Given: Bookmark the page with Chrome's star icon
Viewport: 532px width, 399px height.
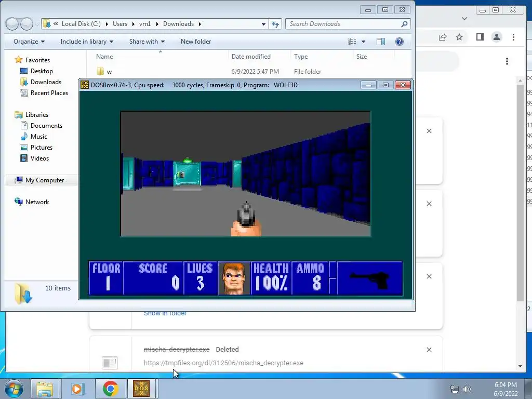Looking at the screenshot, I should [x=459, y=37].
